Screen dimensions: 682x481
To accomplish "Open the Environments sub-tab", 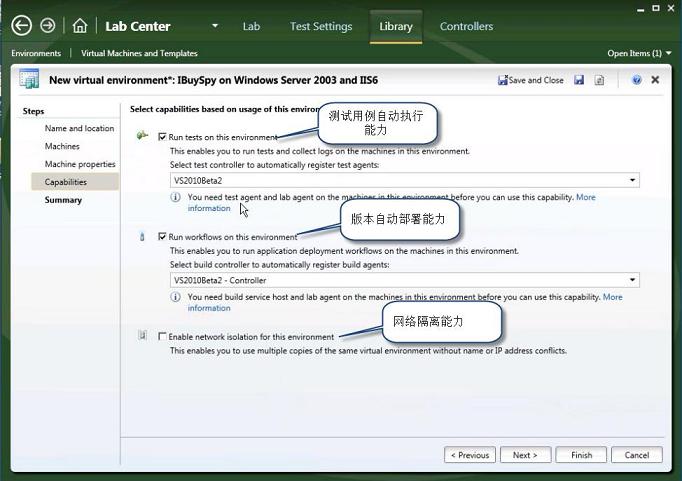I will [x=36, y=53].
